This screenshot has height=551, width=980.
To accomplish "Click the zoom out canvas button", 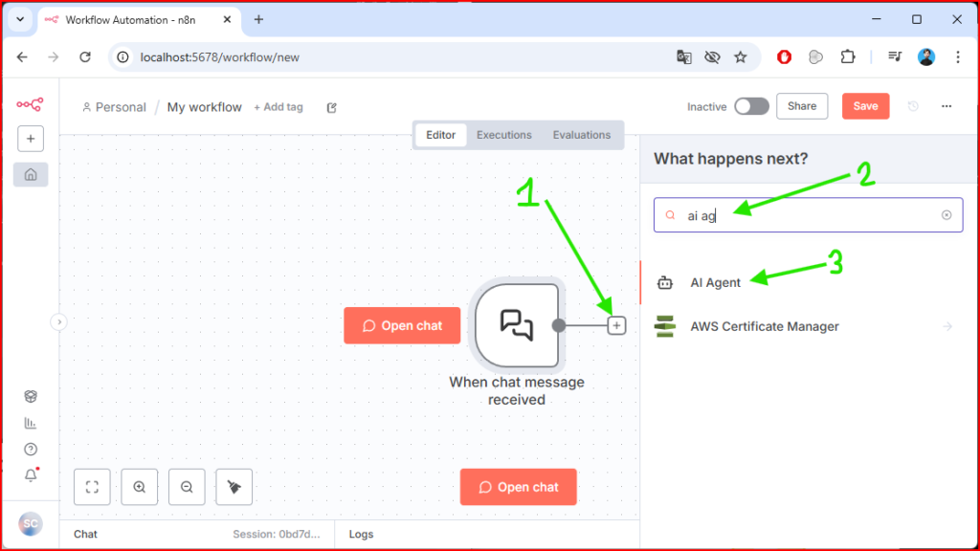I will pos(187,487).
